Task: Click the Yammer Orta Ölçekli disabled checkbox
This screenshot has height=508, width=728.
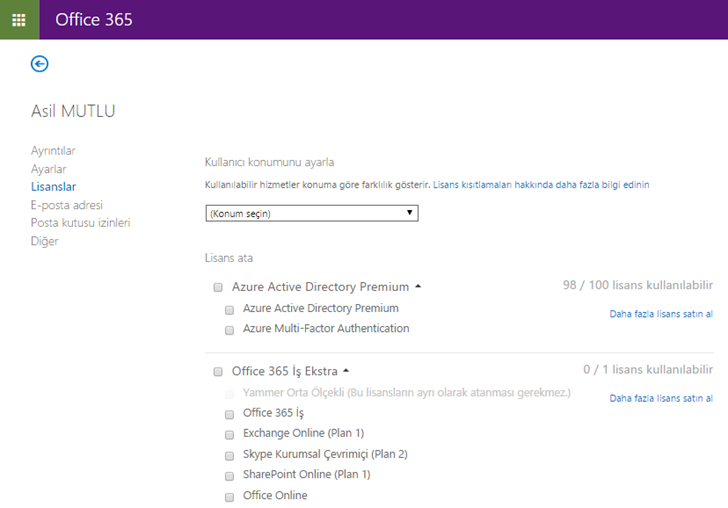Action: point(229,394)
